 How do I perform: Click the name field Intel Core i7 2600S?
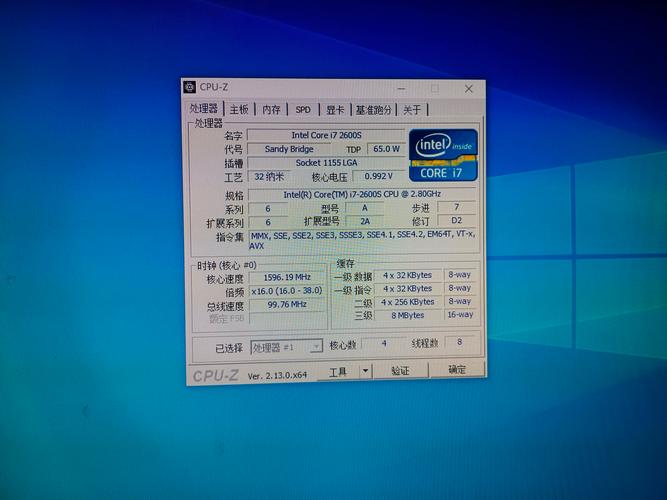pos(326,135)
